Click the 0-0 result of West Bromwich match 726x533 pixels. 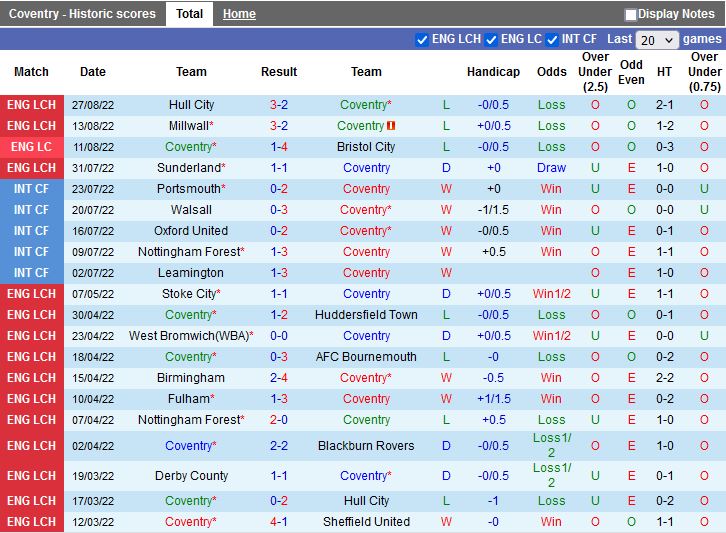279,336
